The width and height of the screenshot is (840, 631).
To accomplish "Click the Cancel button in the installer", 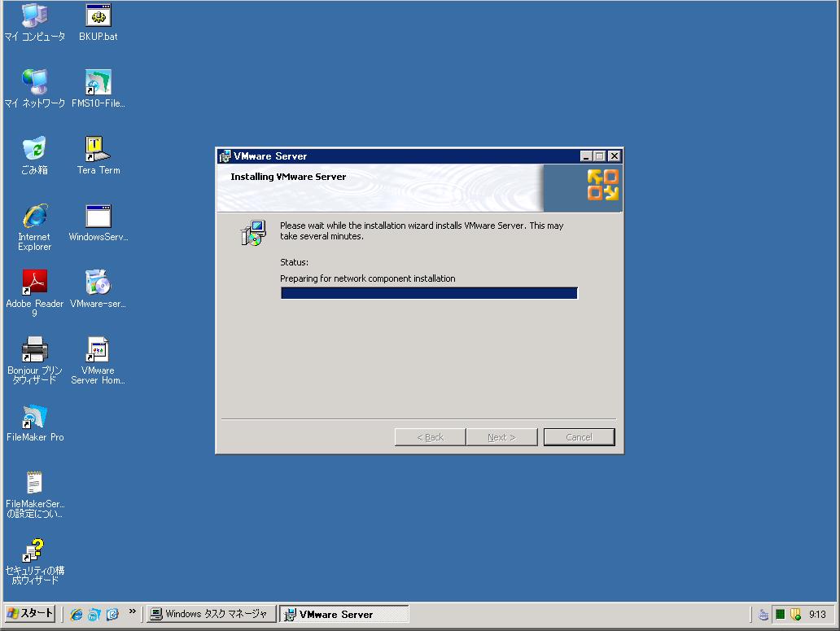I will tap(579, 437).
